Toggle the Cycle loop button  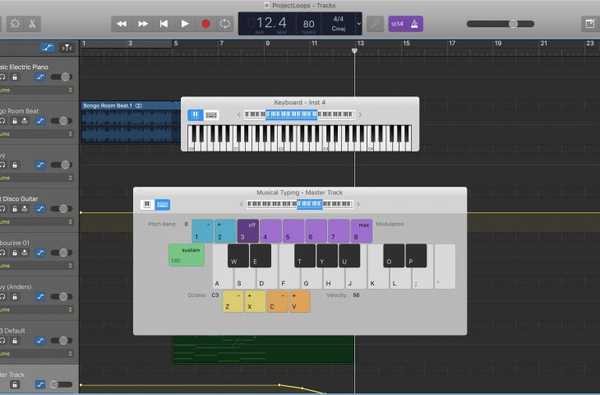(x=225, y=24)
